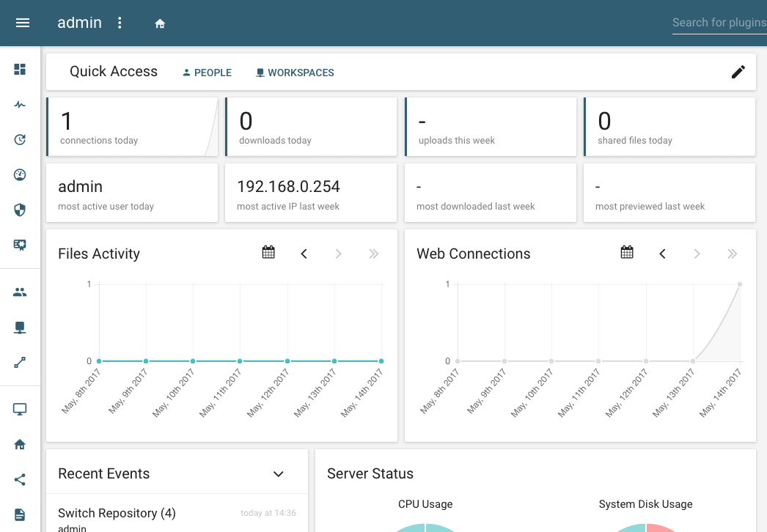Screen dimensions: 767x532
Task: Click the Web Connections title
Action: [474, 254]
